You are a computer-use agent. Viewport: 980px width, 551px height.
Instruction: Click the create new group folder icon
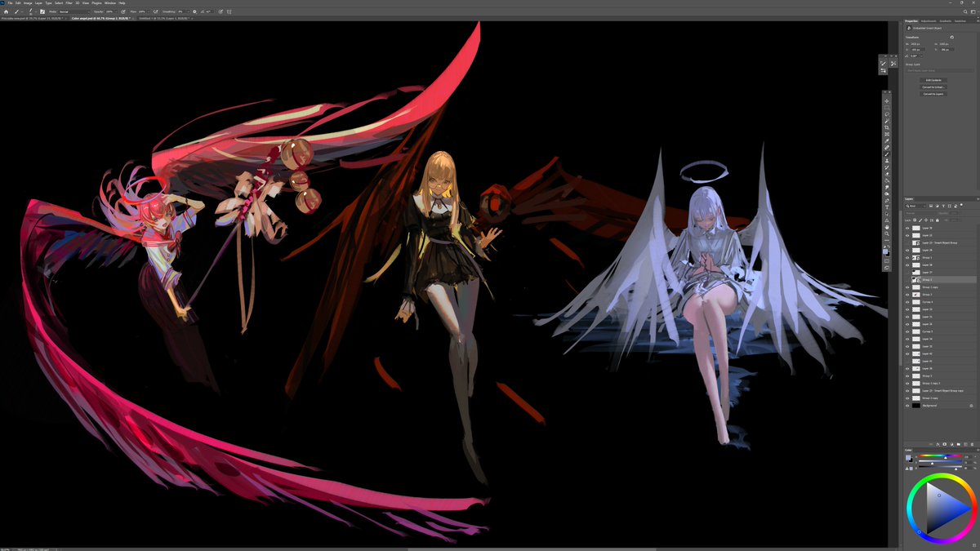pyautogui.click(x=959, y=444)
